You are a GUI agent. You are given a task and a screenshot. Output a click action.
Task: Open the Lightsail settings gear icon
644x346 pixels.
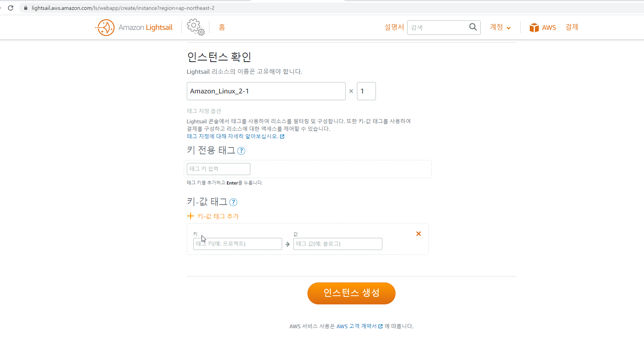[196, 27]
